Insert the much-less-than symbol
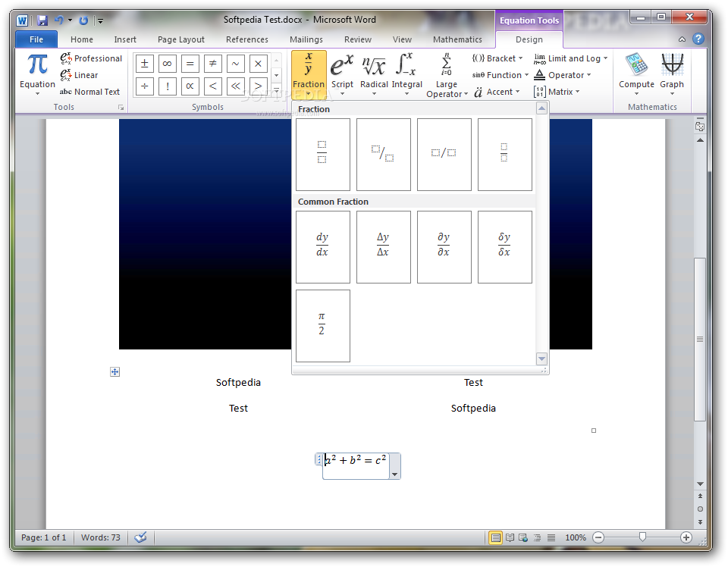The width and height of the screenshot is (728, 567). 235,86
